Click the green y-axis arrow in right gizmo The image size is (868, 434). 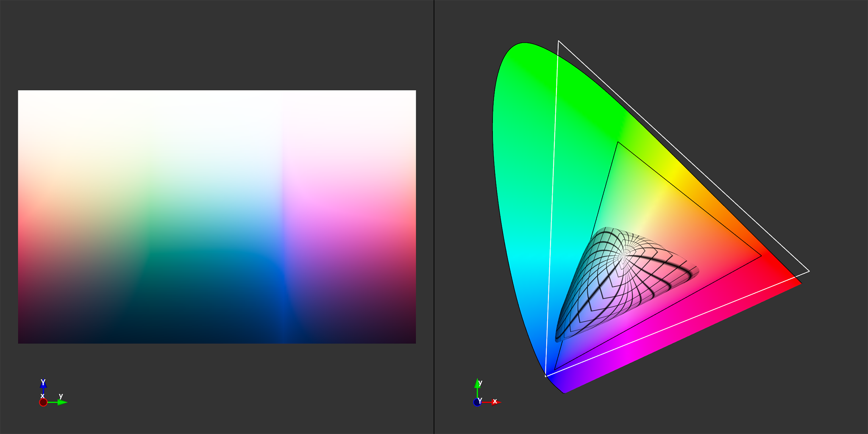click(478, 383)
